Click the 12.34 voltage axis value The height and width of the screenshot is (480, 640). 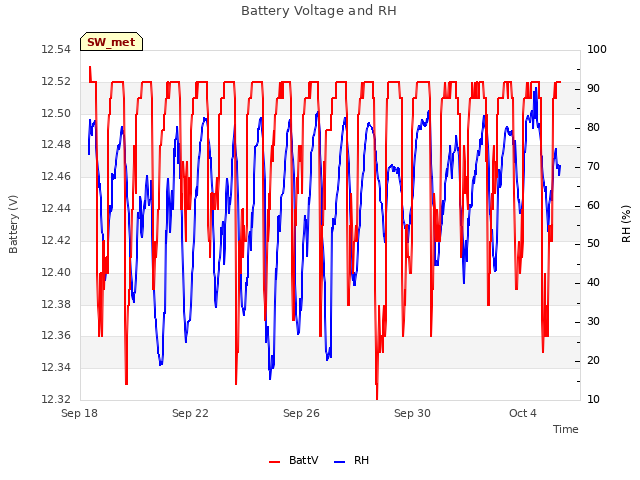coord(56,367)
